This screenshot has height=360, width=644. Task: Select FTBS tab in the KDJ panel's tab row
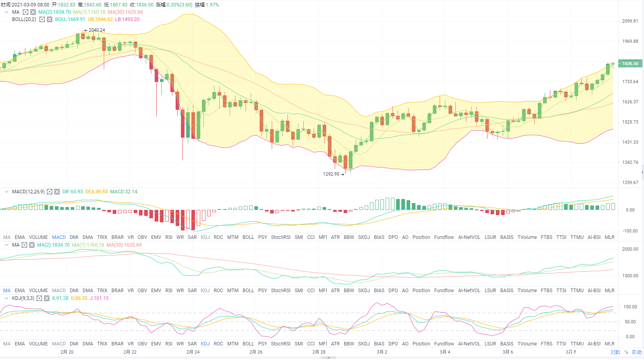click(547, 344)
